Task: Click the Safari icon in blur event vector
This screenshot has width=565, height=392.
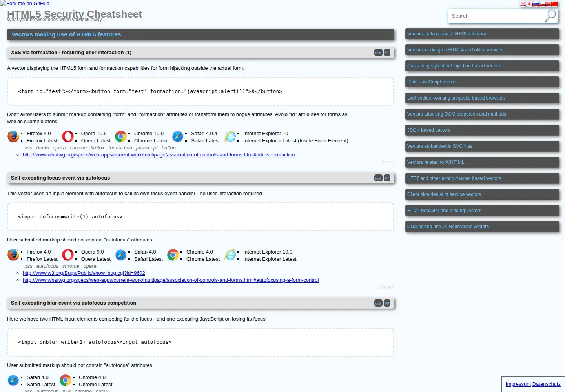Action: [x=13, y=380]
